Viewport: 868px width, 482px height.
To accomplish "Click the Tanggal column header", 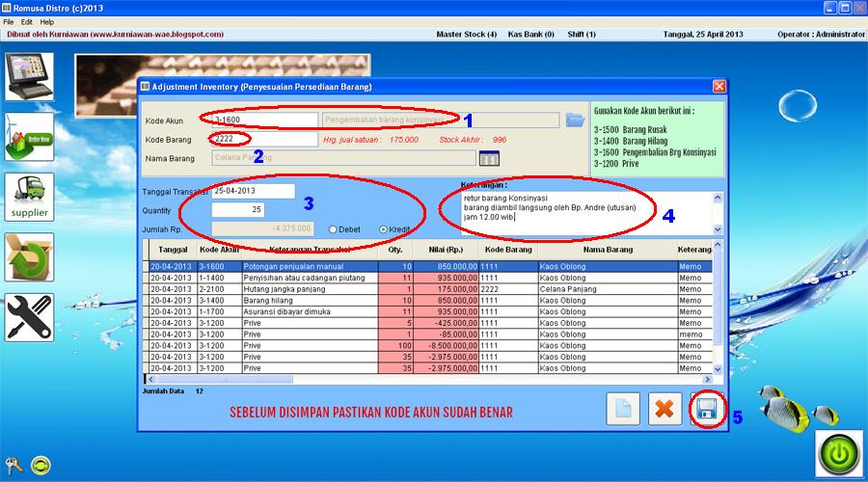I will pos(173,250).
